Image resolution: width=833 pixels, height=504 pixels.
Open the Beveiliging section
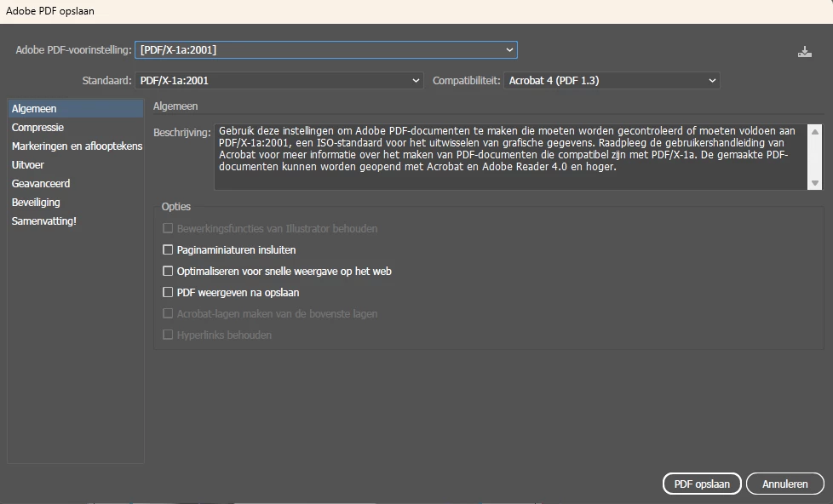pyautogui.click(x=36, y=203)
